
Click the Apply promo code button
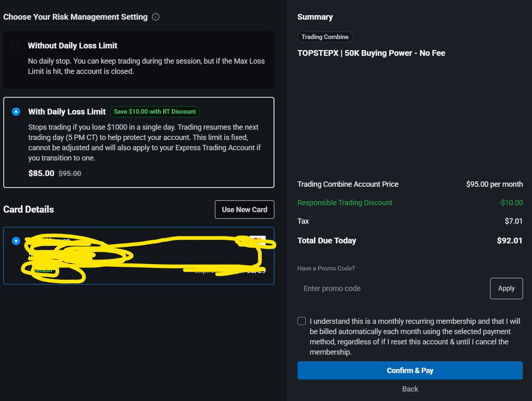(x=506, y=288)
